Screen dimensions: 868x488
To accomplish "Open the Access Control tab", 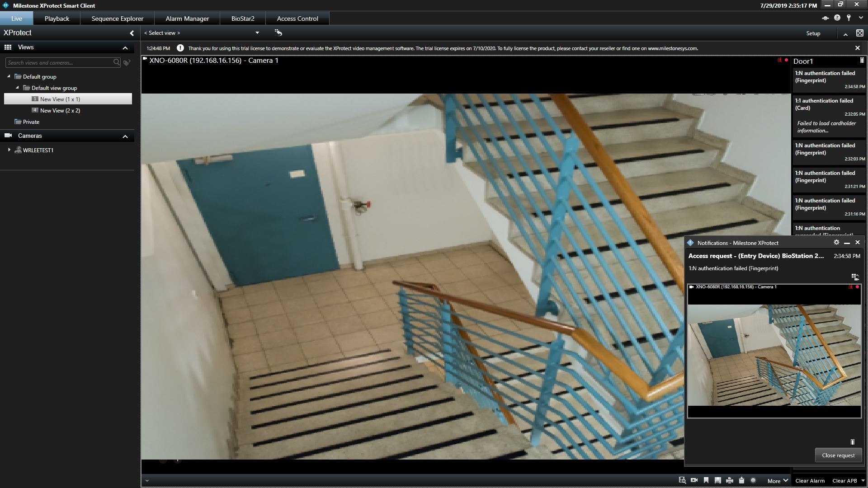I will tap(297, 19).
